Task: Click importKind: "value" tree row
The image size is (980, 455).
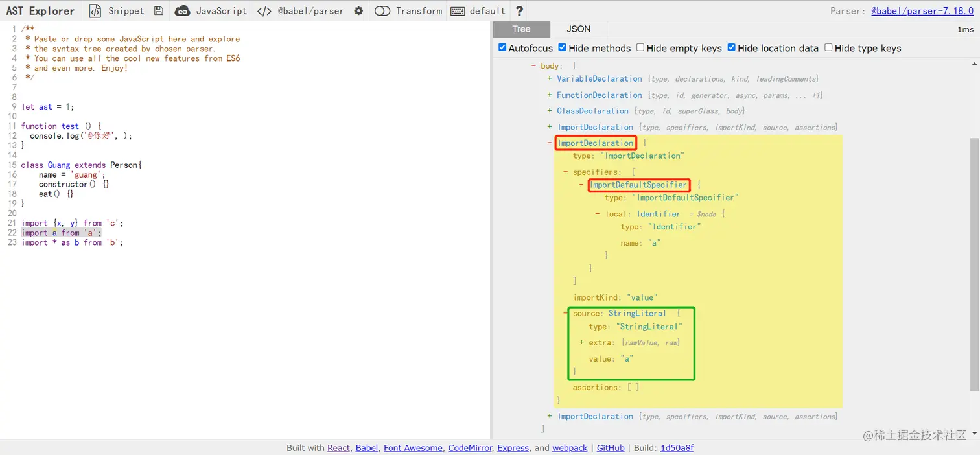Action: point(615,298)
